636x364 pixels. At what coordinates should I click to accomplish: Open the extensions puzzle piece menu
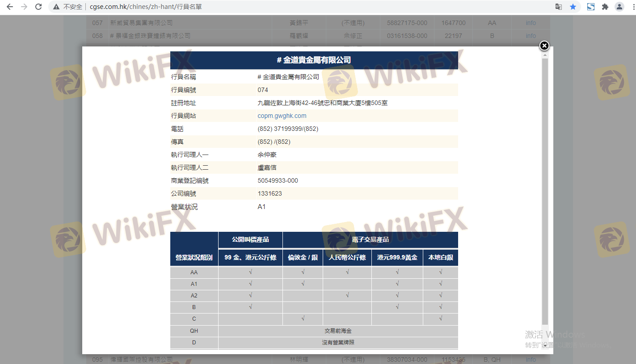[605, 7]
